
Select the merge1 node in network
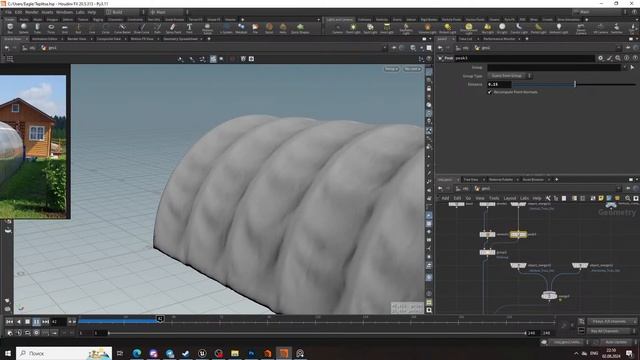(549, 296)
